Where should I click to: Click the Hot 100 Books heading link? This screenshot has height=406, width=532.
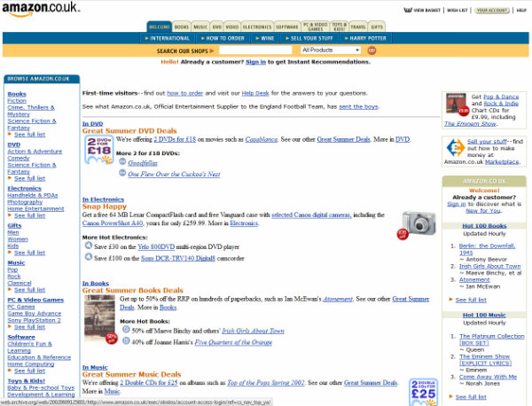tap(484, 226)
